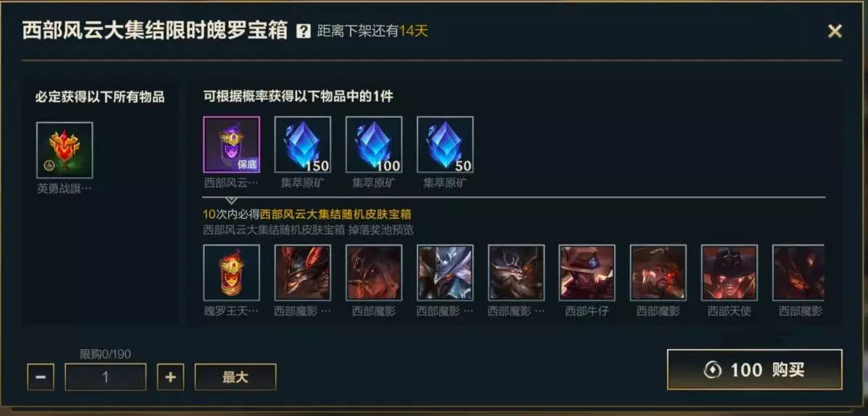This screenshot has height=416, width=868.
Task: Open the second 西部魔影 skin thumbnail
Action: coord(374,273)
